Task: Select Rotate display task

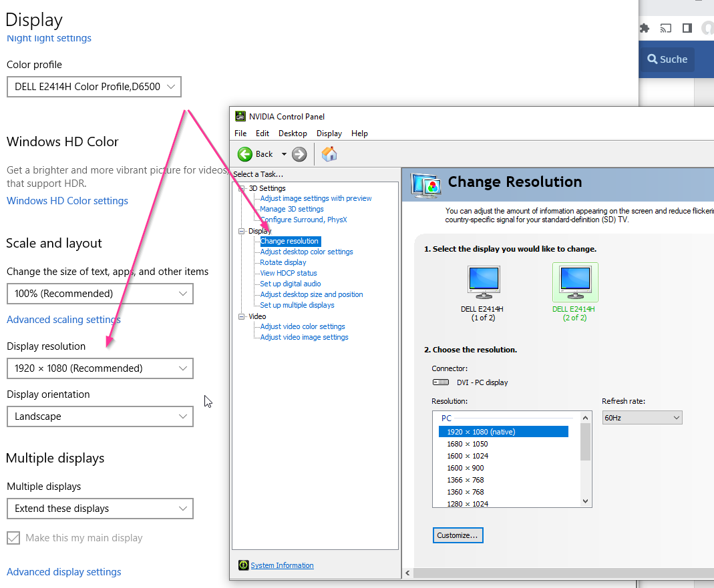Action: tap(283, 262)
